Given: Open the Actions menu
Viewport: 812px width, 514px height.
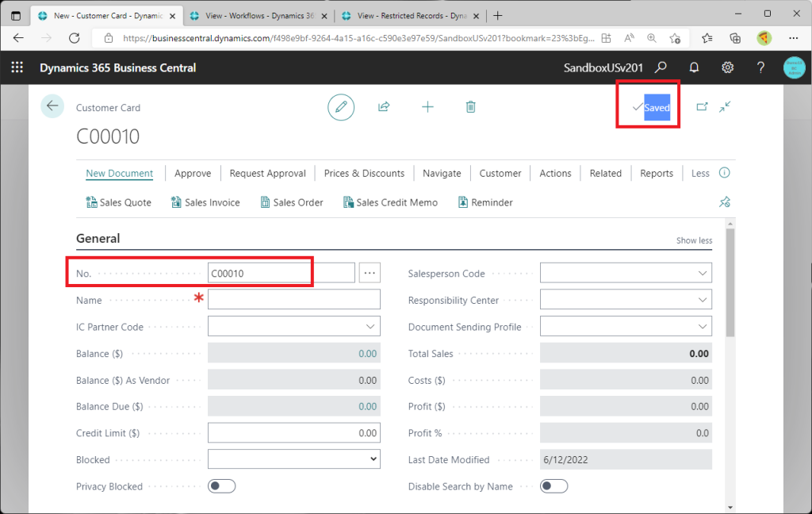Looking at the screenshot, I should pyautogui.click(x=555, y=173).
